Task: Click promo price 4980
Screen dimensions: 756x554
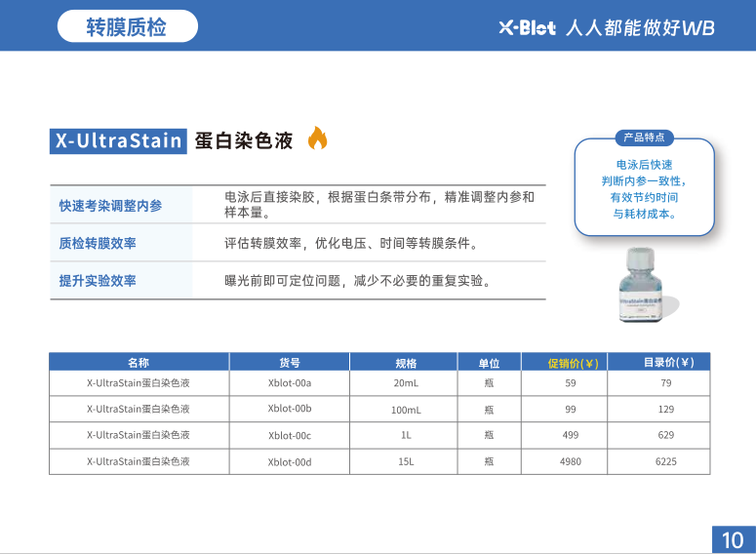Action: (x=571, y=461)
